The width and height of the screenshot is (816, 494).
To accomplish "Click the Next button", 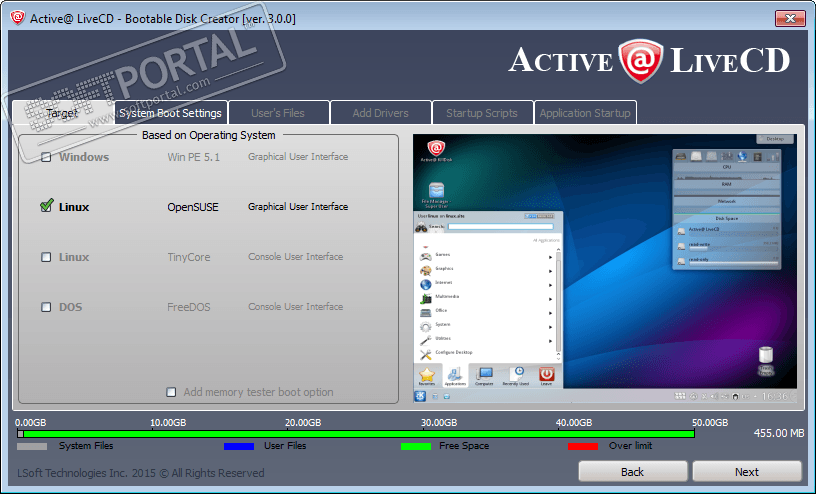I will pos(747,472).
